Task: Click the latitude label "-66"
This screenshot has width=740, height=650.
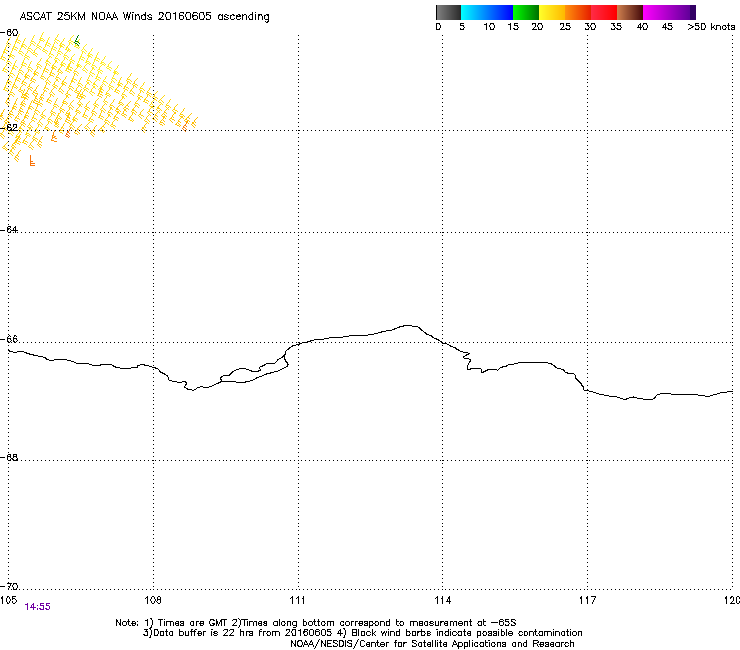Action: pos(9,339)
